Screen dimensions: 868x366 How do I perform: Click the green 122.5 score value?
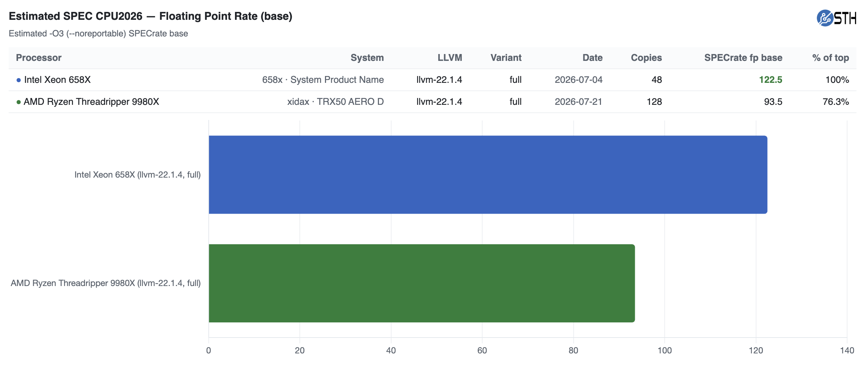click(x=770, y=80)
